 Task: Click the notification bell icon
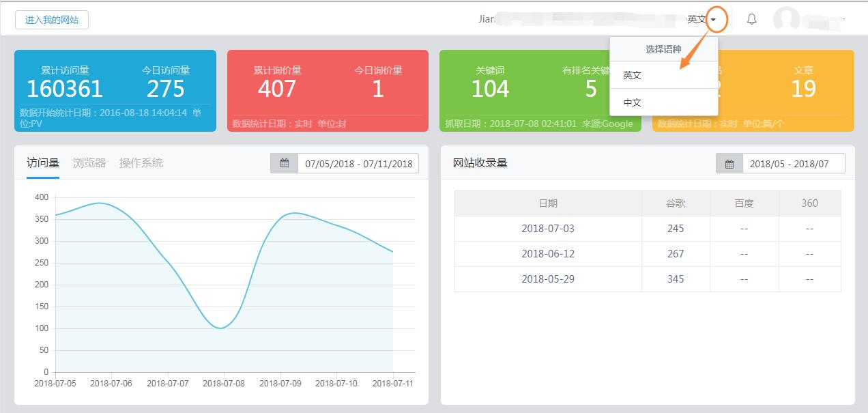pos(751,20)
